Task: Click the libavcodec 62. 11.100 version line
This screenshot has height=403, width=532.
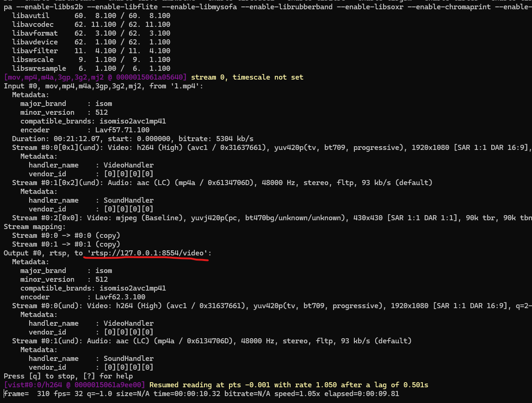Action: (x=91, y=25)
